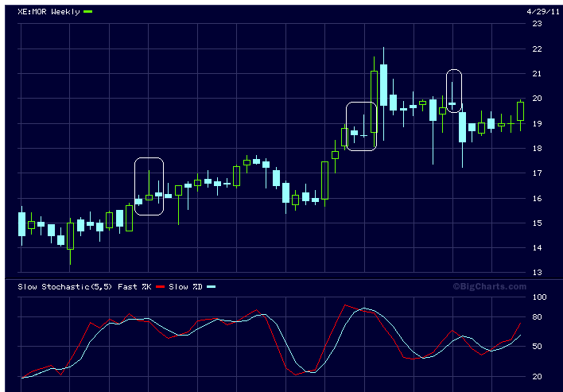Select the leftmost highlighted candlestick box near 16
Image resolution: width=563 pixels, height=392 pixels.
(149, 186)
